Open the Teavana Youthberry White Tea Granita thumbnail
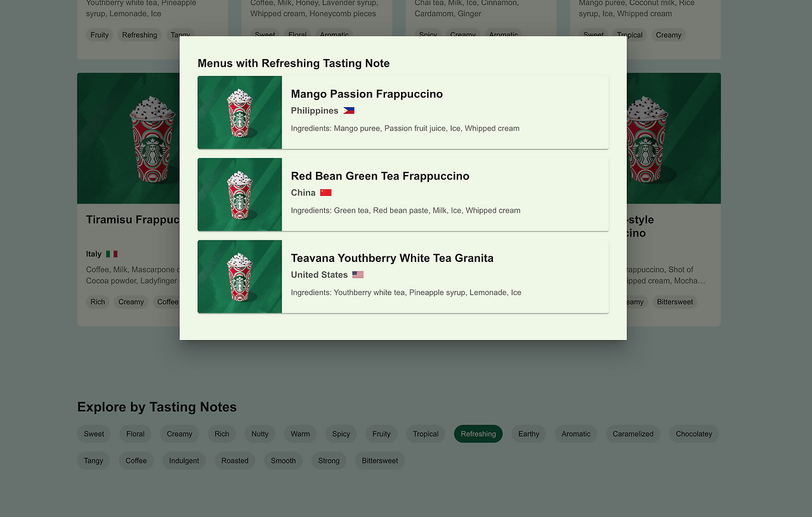The height and width of the screenshot is (517, 812). 240,277
